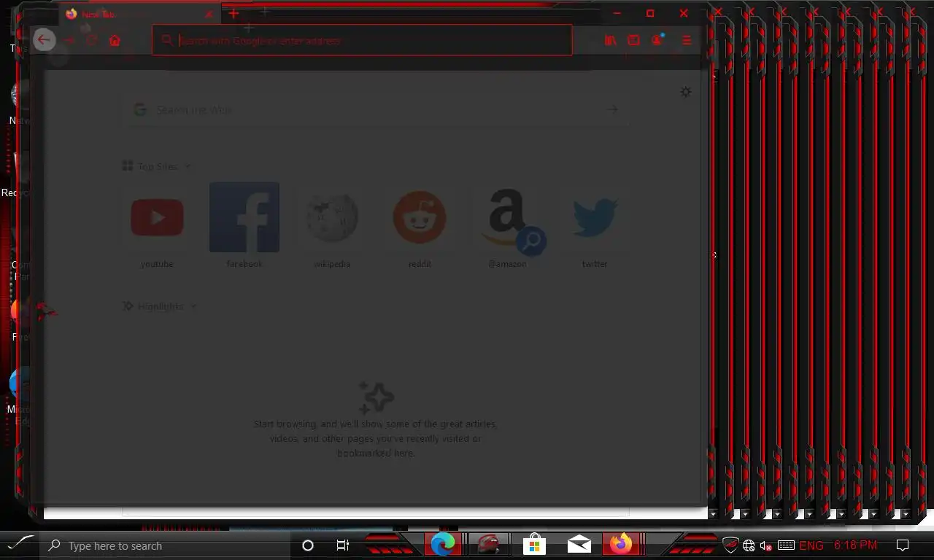The height and width of the screenshot is (560, 934).
Task: Open the touch keyboard tray icon
Action: (786, 545)
